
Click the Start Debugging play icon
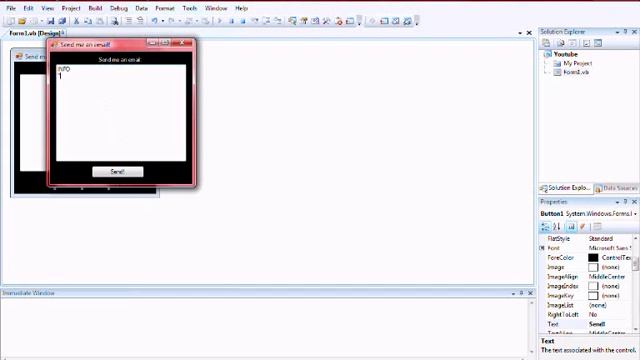click(x=220, y=21)
